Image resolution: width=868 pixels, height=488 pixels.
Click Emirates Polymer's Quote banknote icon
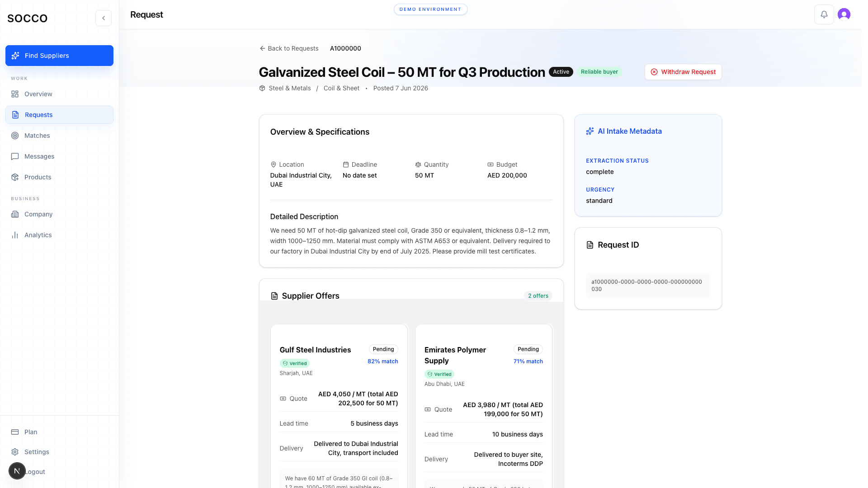click(x=428, y=409)
